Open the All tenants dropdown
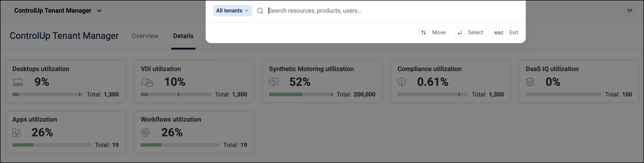 (x=232, y=11)
